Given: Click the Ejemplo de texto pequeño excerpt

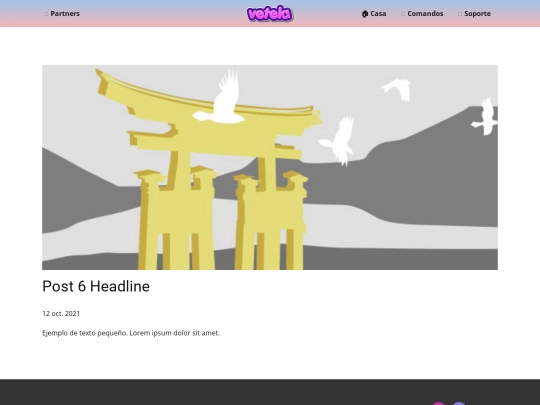Looking at the screenshot, I should 131,333.
